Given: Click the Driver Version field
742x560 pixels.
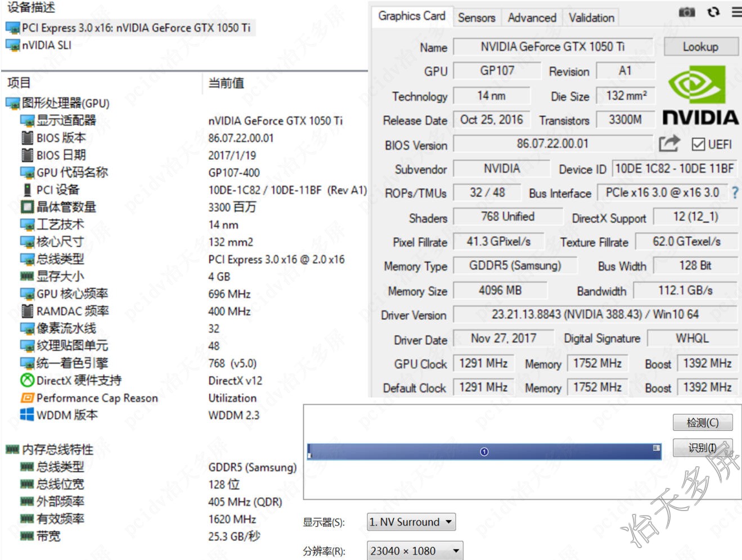Looking at the screenshot, I should click(595, 314).
